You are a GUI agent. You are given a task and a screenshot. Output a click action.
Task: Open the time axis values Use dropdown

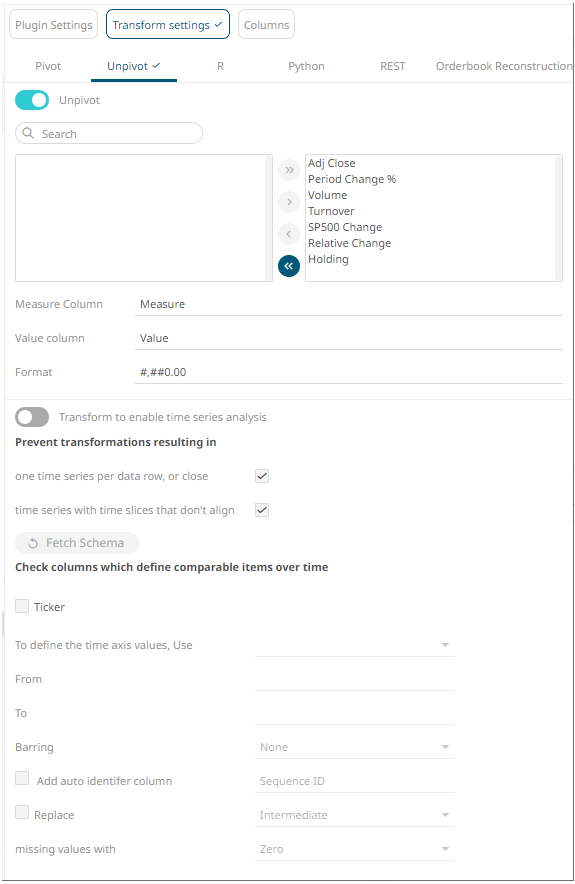355,645
